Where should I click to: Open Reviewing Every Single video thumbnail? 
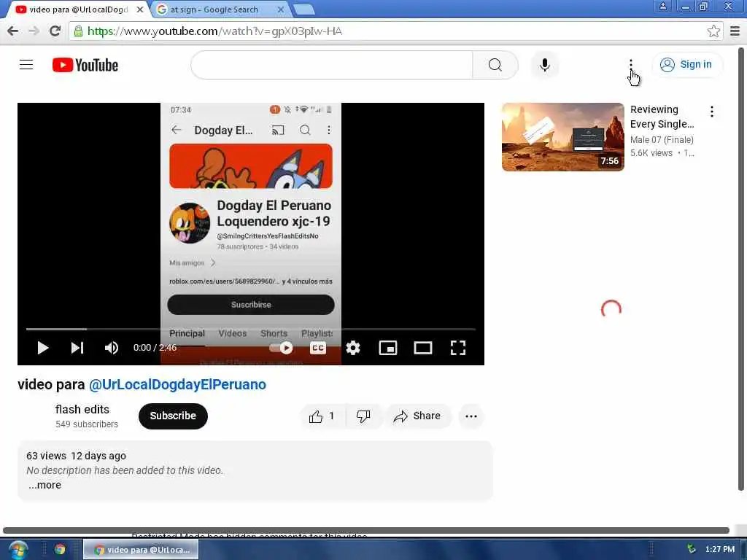click(x=562, y=137)
